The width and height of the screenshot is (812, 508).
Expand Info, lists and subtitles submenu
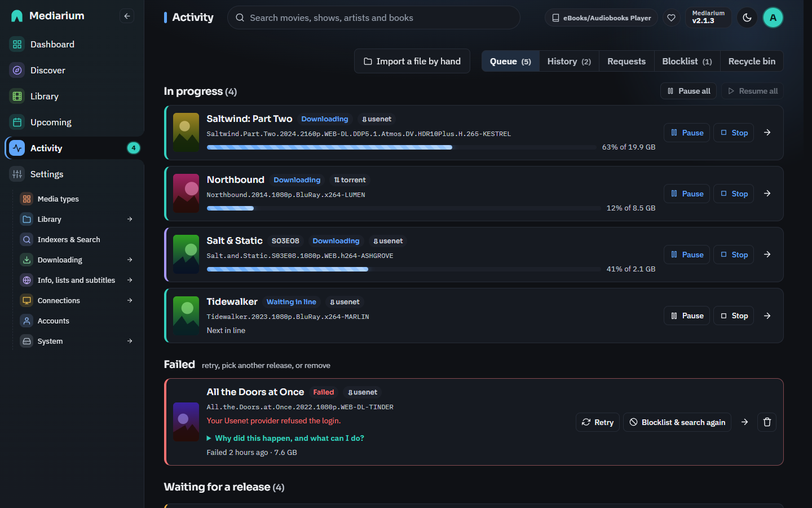click(130, 280)
